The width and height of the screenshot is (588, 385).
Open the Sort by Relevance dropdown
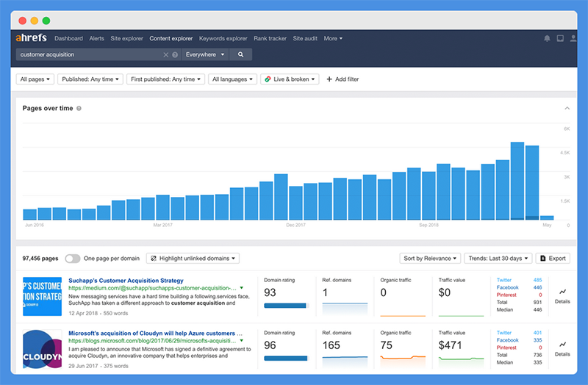pyautogui.click(x=430, y=259)
